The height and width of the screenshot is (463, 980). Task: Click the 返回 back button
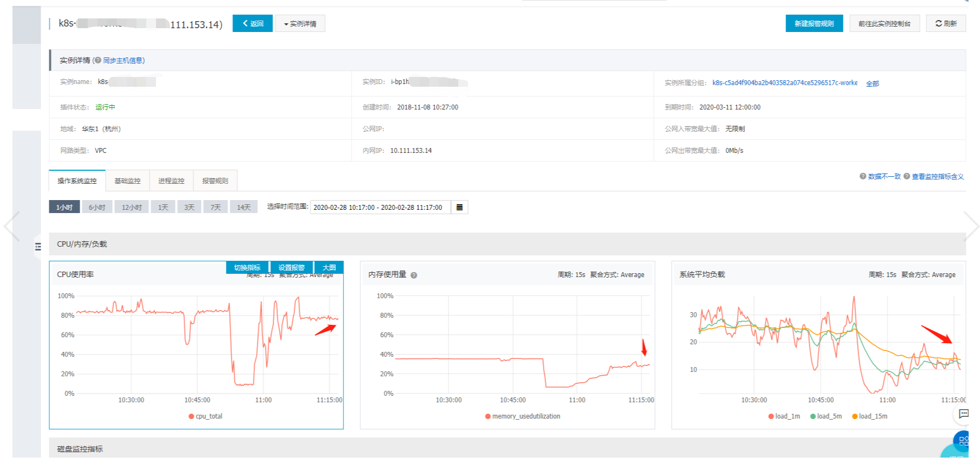point(252,23)
